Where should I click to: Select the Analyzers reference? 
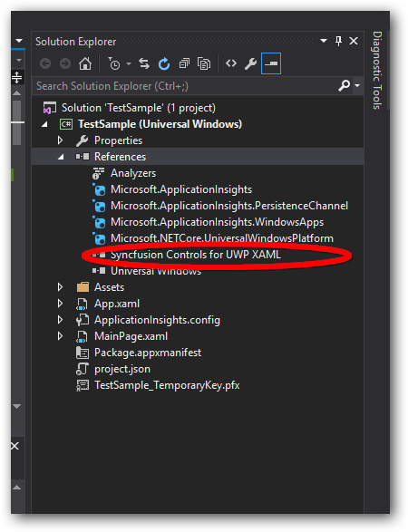(x=133, y=173)
